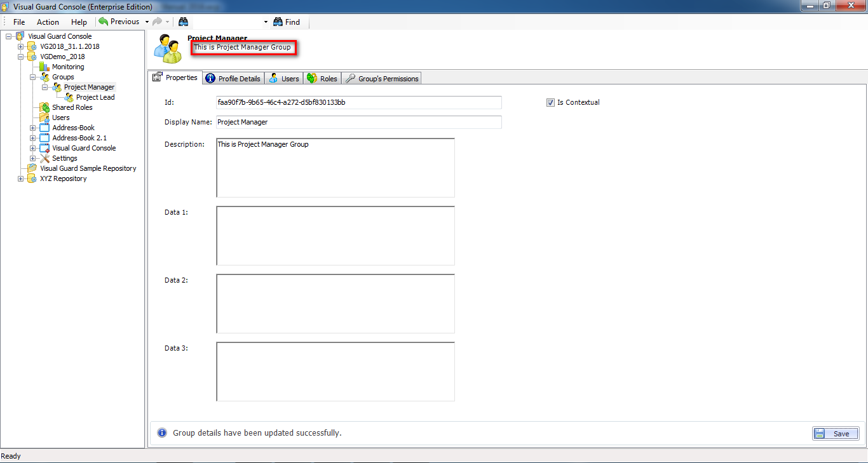Select the Project Lead group icon

[x=69, y=97]
